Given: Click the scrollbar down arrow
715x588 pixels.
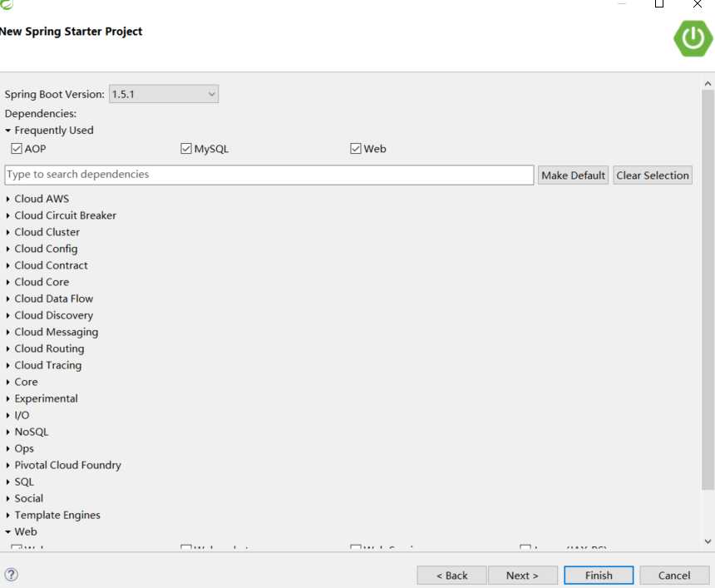Looking at the screenshot, I should pos(708,541).
